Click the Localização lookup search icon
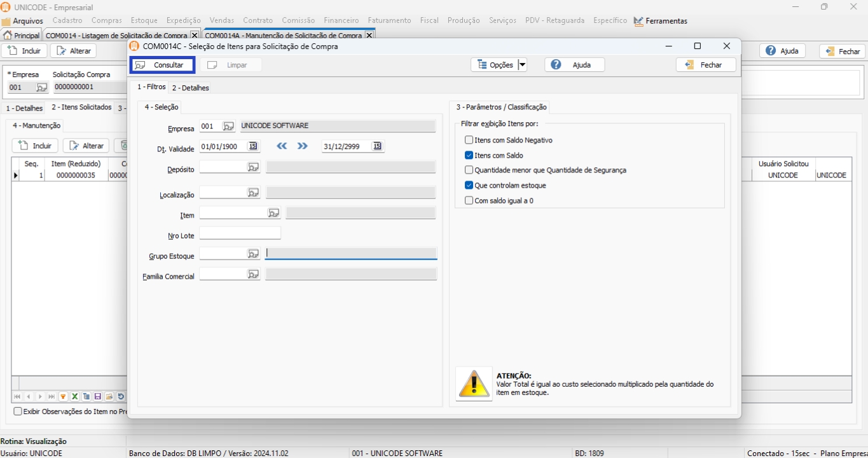Viewport: 868px width, 458px height. tap(253, 193)
